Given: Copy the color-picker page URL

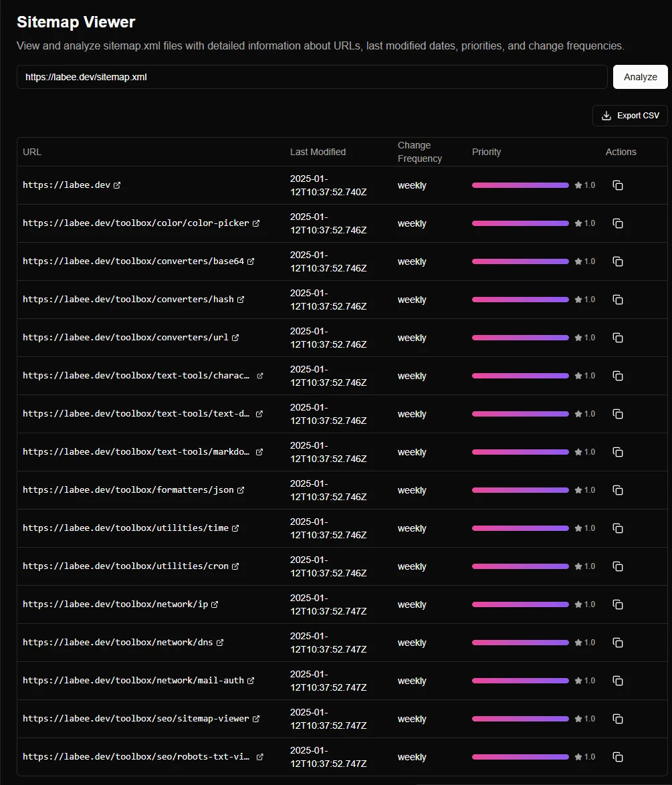Looking at the screenshot, I should tap(618, 223).
